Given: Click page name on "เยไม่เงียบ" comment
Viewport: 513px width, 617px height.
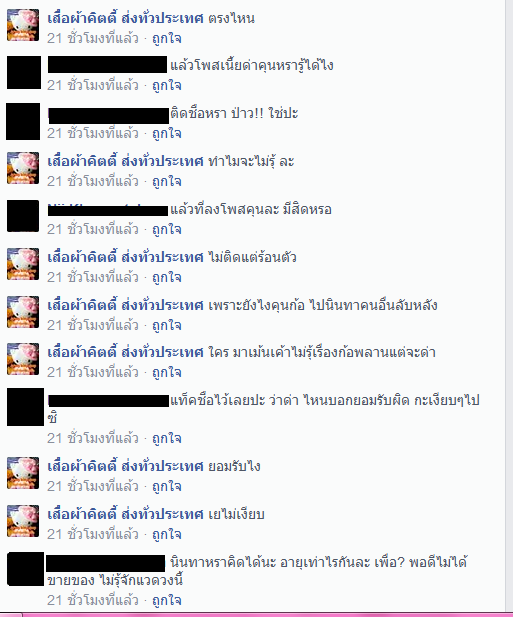Looking at the screenshot, I should pyautogui.click(x=125, y=514).
